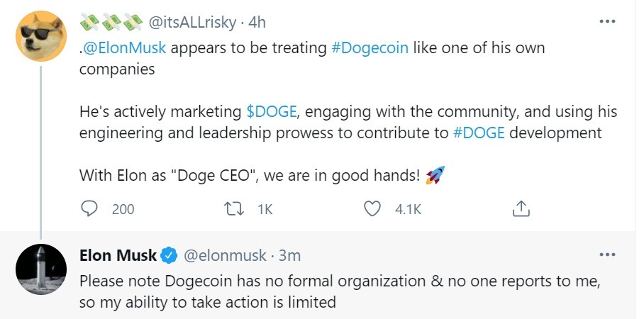Viewport: 644px width, 319px height.
Task: Open more options on itsALLrisky's tweet
Action: coord(607,22)
